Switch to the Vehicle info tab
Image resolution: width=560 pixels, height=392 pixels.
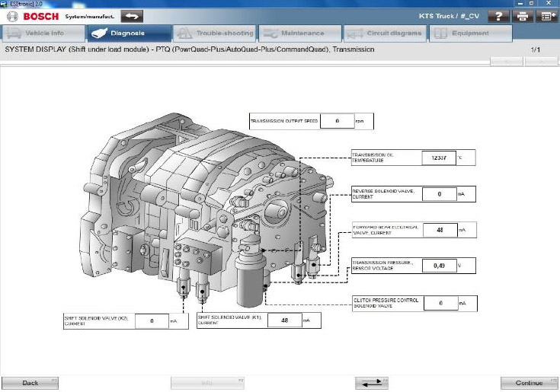(x=43, y=33)
